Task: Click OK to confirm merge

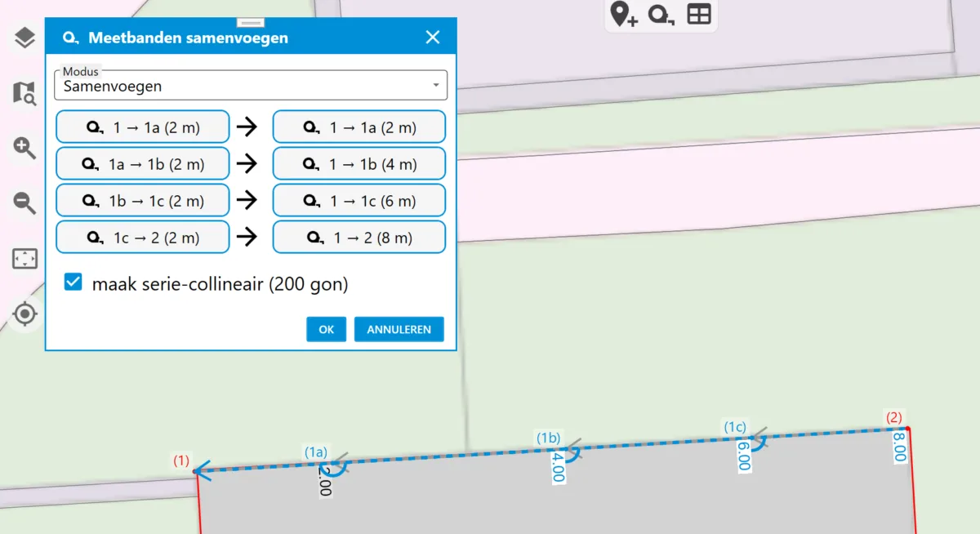Action: pyautogui.click(x=327, y=329)
